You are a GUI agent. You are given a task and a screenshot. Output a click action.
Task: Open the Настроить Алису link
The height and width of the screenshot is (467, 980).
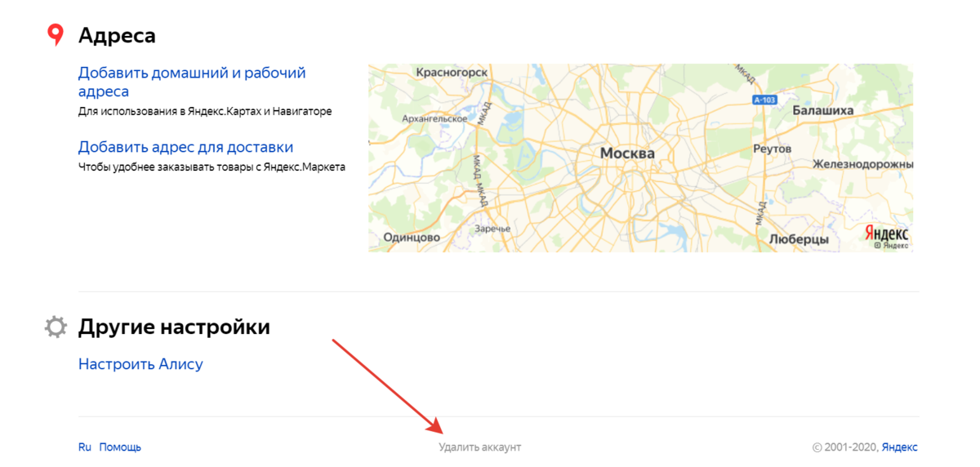tap(140, 364)
